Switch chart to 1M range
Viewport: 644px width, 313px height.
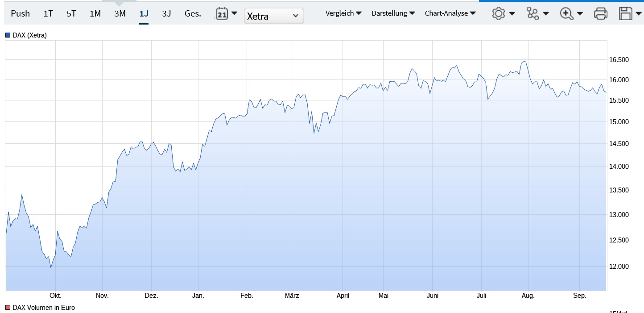(x=95, y=13)
